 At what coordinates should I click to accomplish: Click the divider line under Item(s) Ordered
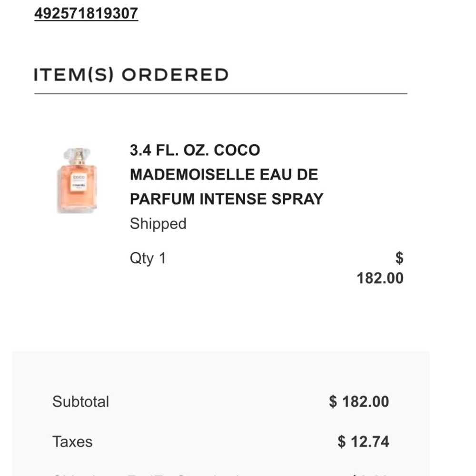tap(221, 94)
